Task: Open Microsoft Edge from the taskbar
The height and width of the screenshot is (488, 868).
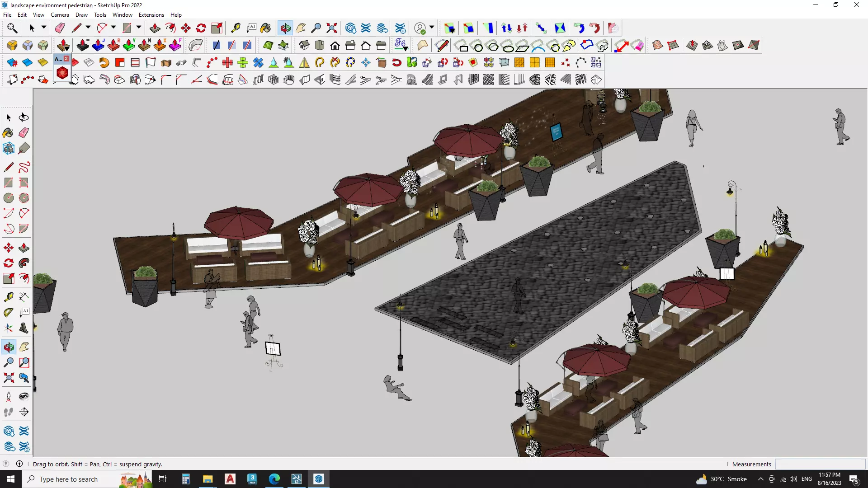Action: (x=274, y=479)
